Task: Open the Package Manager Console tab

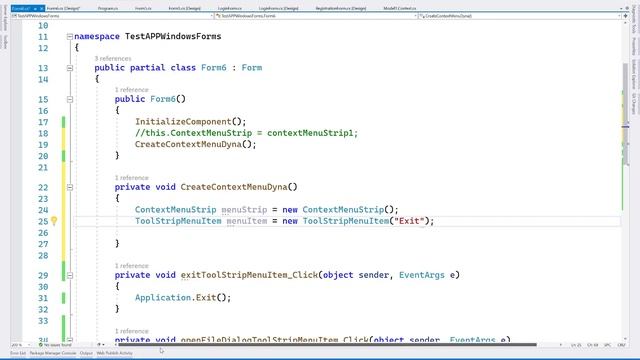Action: pos(53,353)
